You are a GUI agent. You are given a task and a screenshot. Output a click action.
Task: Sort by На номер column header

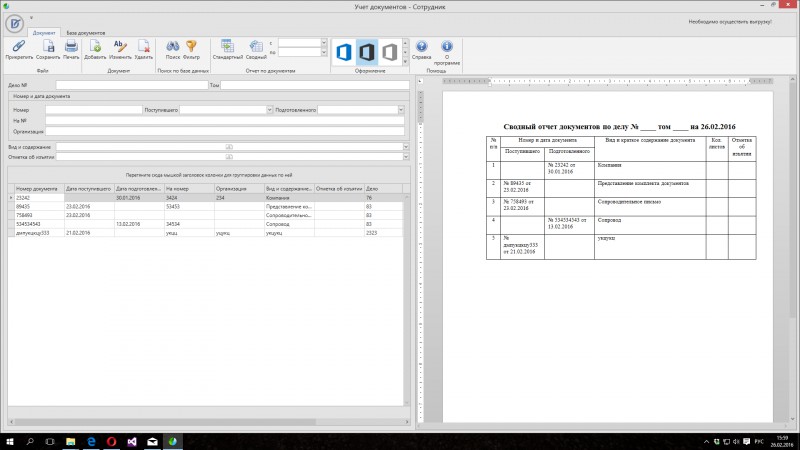pos(189,189)
